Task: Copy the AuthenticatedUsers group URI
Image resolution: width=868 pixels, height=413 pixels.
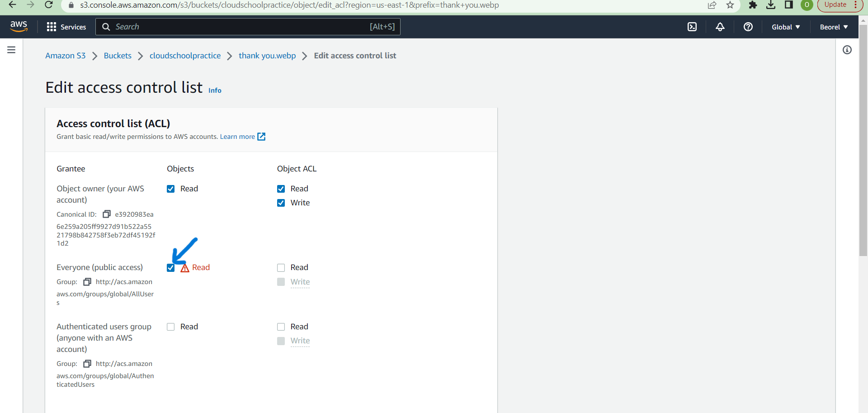Action: tap(87, 364)
